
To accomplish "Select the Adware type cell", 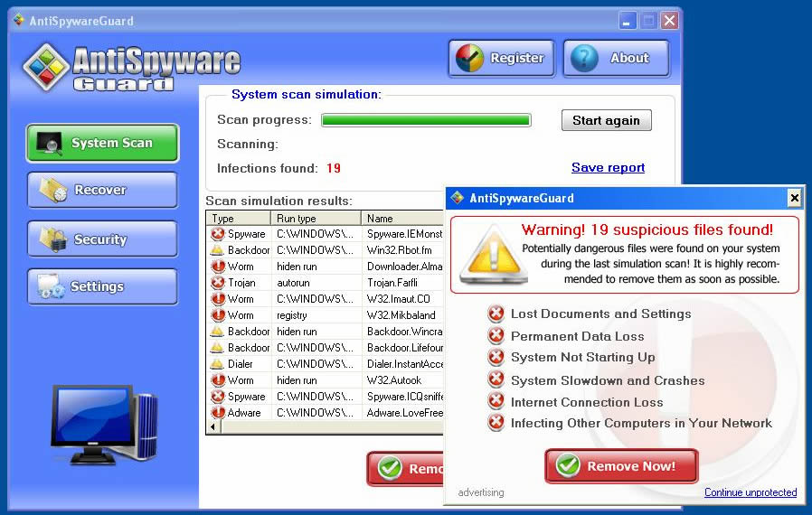I will (x=244, y=413).
